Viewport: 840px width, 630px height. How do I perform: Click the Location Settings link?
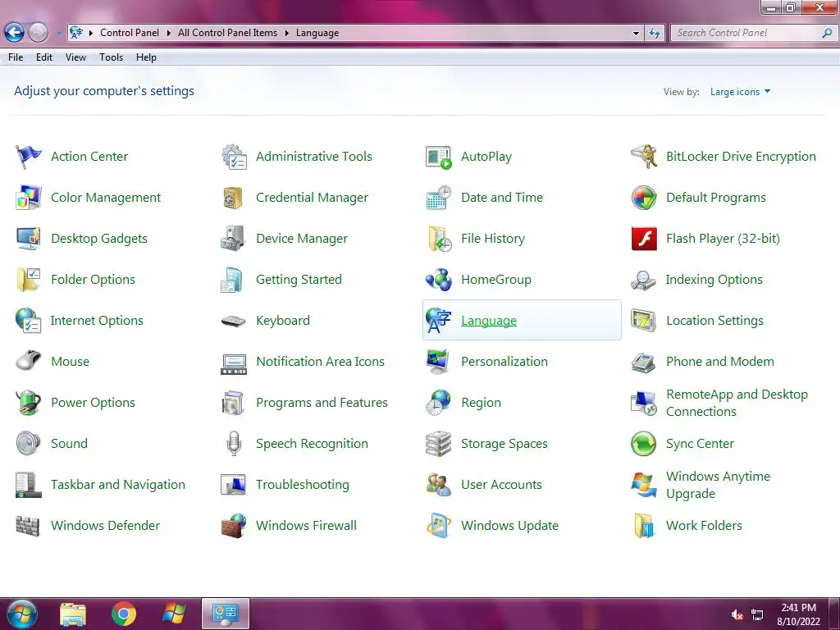click(714, 321)
